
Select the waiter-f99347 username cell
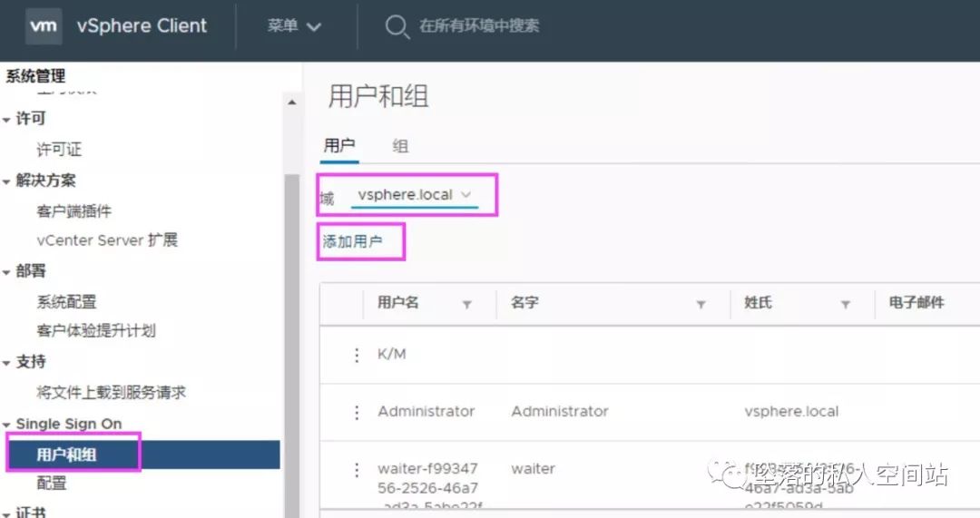[x=428, y=486]
